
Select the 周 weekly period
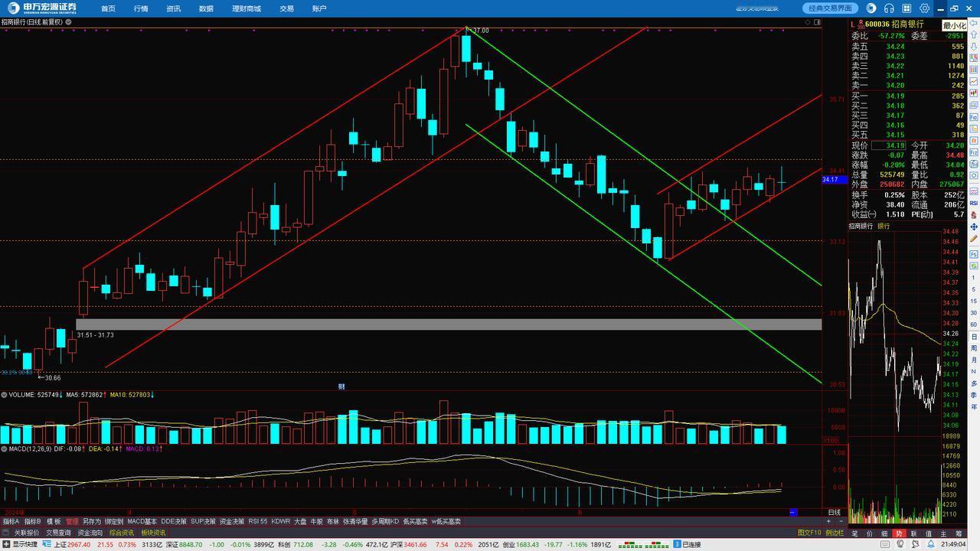pos(974,349)
